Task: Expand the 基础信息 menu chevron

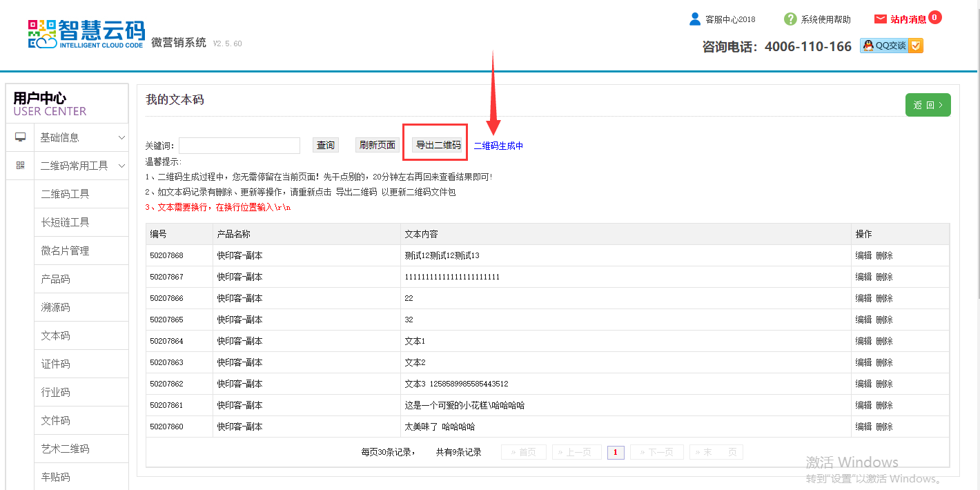Action: 121,137
